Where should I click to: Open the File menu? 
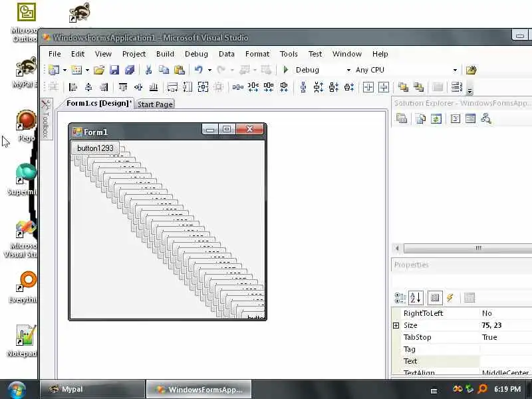55,54
